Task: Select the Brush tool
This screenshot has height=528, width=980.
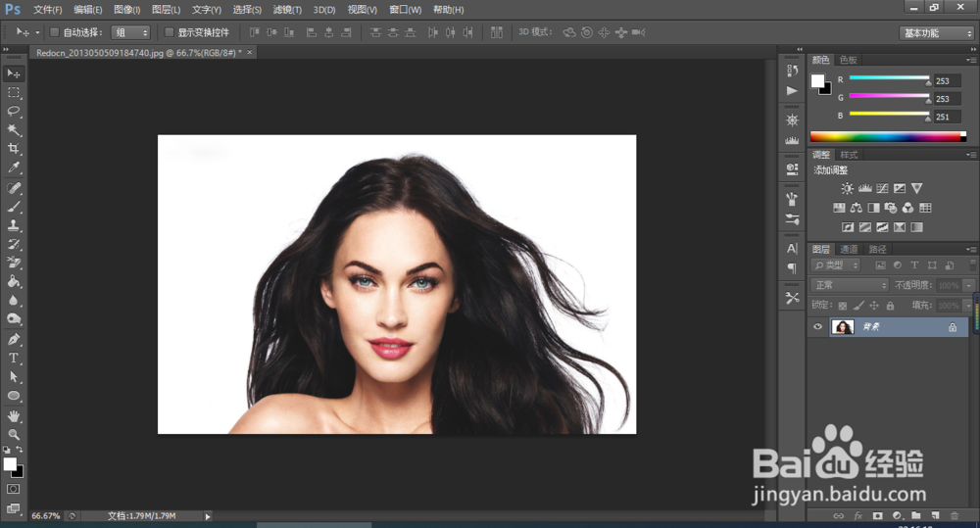Action: point(14,207)
